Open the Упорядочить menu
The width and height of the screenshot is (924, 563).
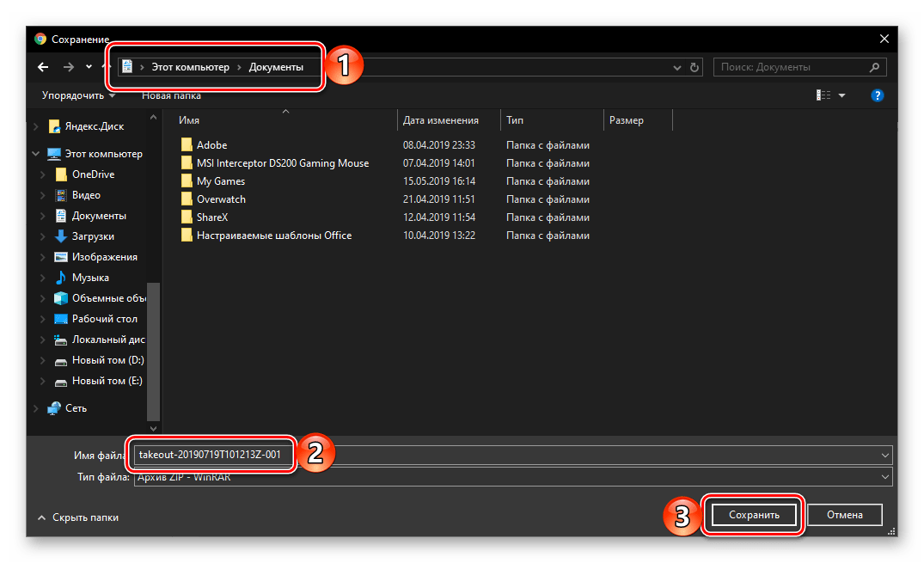click(78, 95)
